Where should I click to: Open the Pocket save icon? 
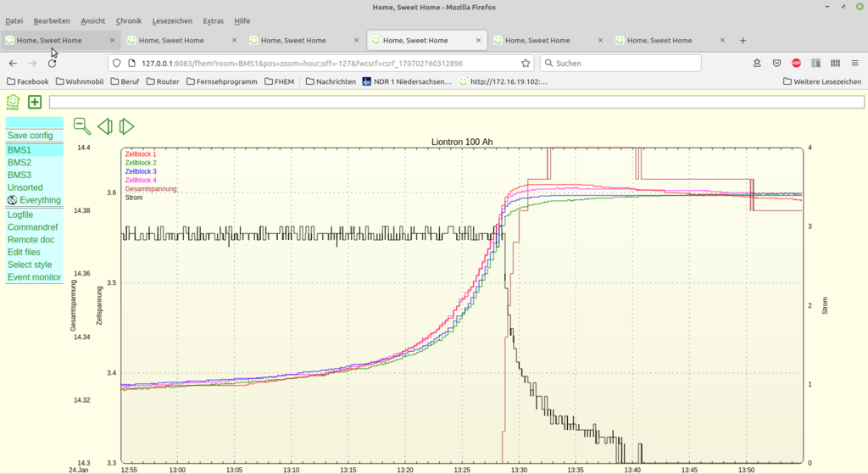point(776,63)
